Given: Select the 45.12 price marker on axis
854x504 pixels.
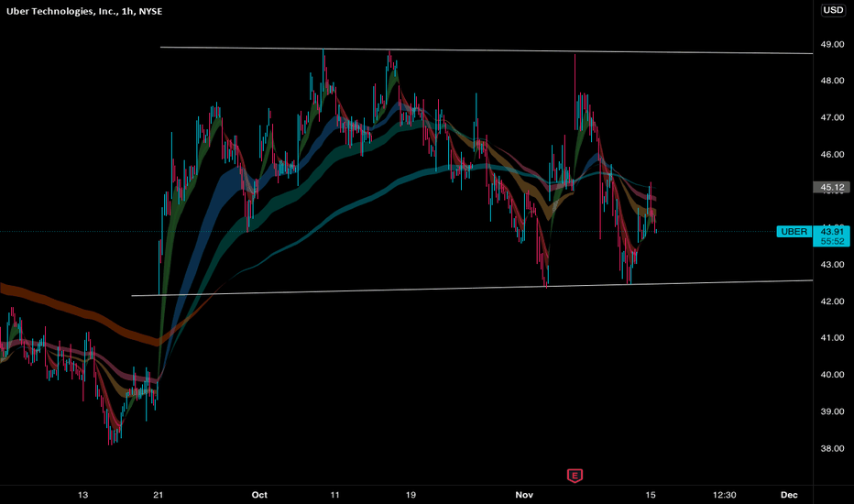Looking at the screenshot, I should click(831, 188).
